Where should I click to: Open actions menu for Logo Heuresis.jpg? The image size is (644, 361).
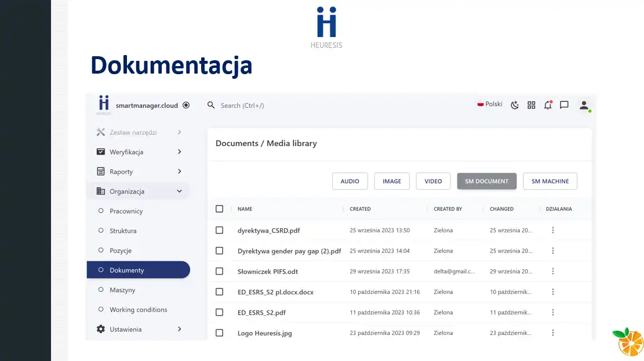click(553, 333)
